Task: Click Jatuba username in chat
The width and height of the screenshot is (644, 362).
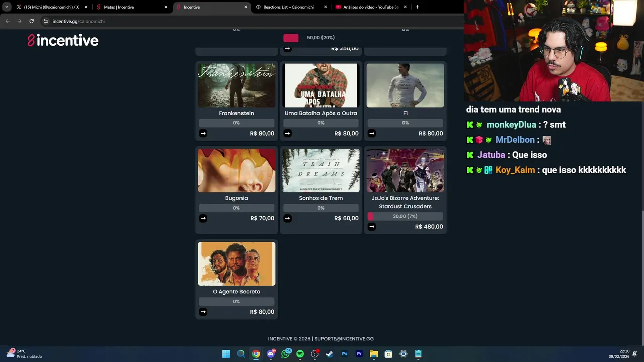Action: [x=491, y=155]
